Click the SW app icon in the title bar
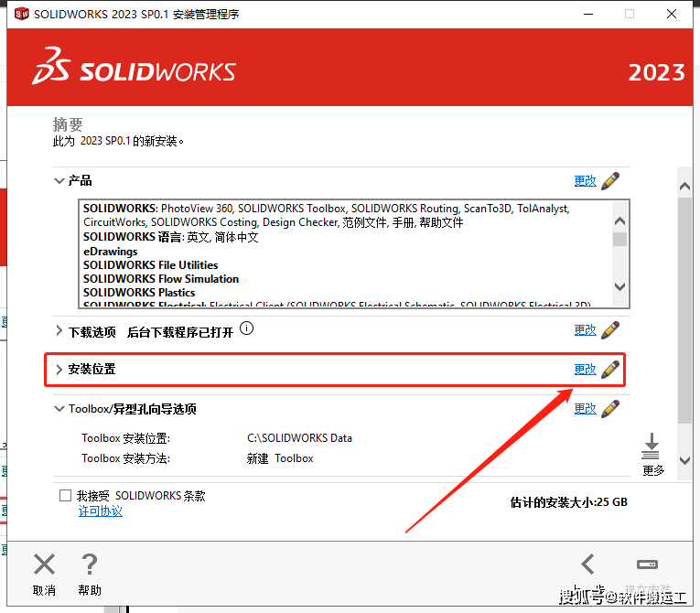Image resolution: width=700 pixels, height=613 pixels. [21, 14]
